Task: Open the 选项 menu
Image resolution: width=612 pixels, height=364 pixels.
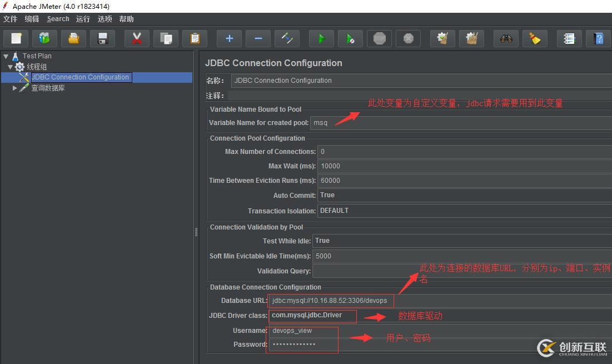Action: coord(105,19)
